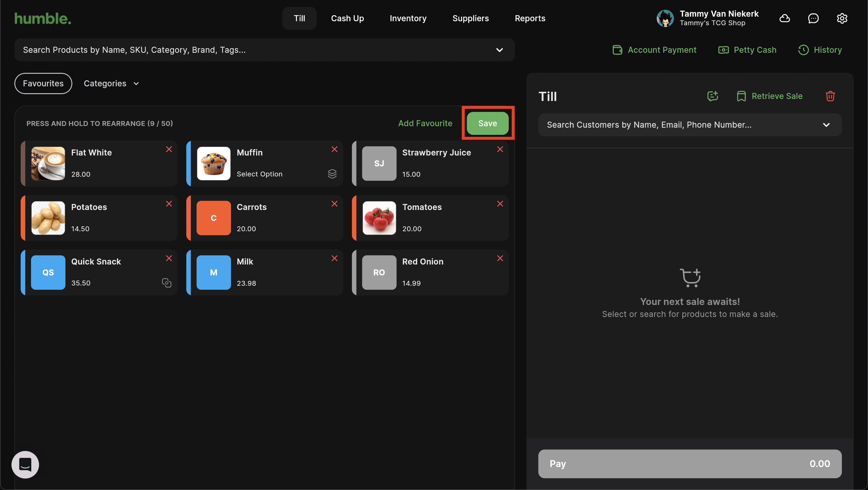Image resolution: width=868 pixels, height=490 pixels.
Task: Open the support chat bubble widget
Action: pyautogui.click(x=25, y=464)
